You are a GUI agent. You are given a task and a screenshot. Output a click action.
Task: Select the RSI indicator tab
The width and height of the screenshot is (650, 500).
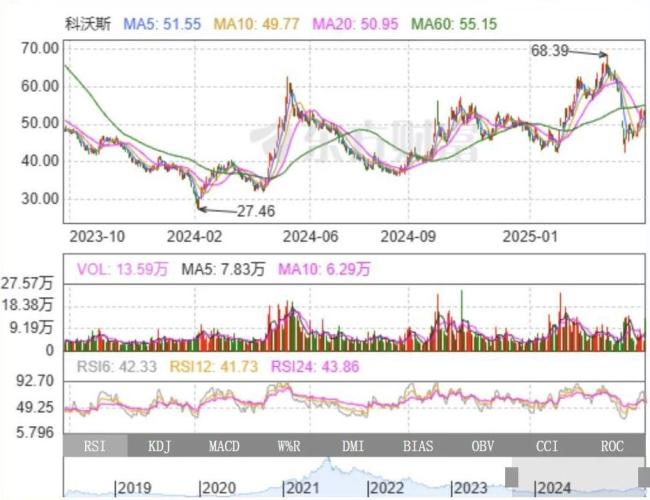click(x=96, y=445)
